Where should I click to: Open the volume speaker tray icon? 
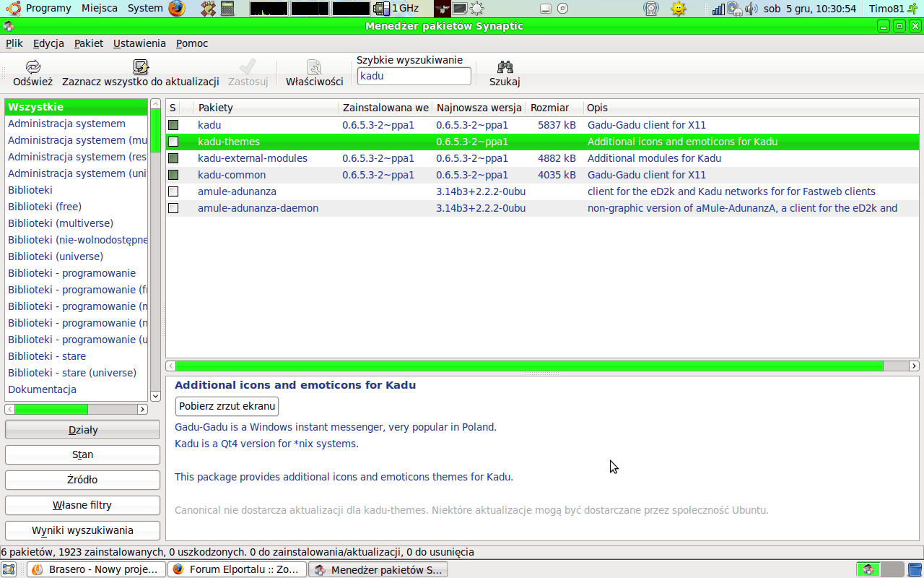coord(751,9)
